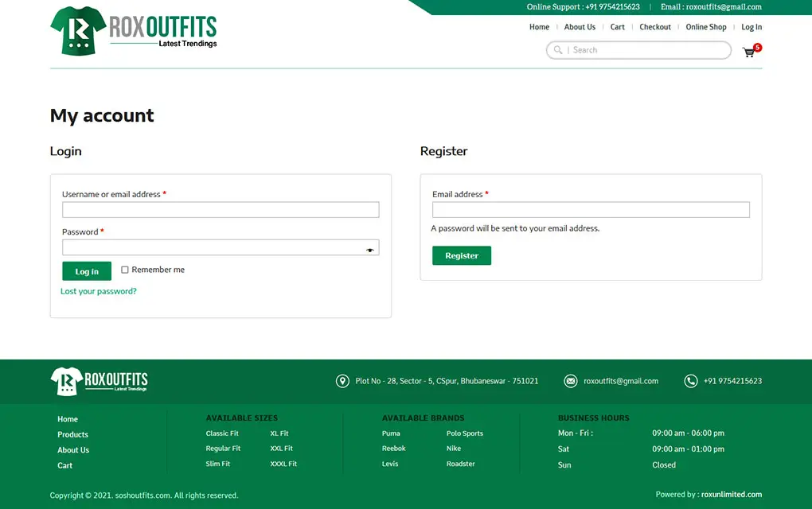Click the Register email address field

[x=591, y=210]
